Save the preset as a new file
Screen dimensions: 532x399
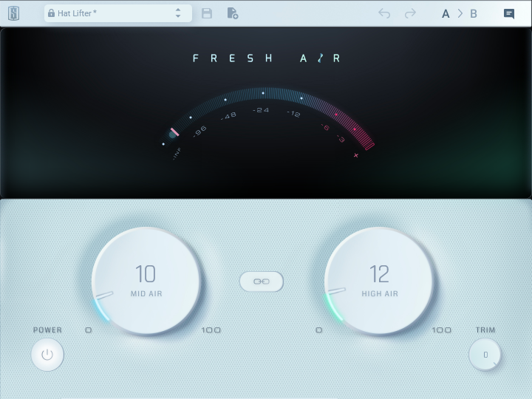pyautogui.click(x=233, y=13)
